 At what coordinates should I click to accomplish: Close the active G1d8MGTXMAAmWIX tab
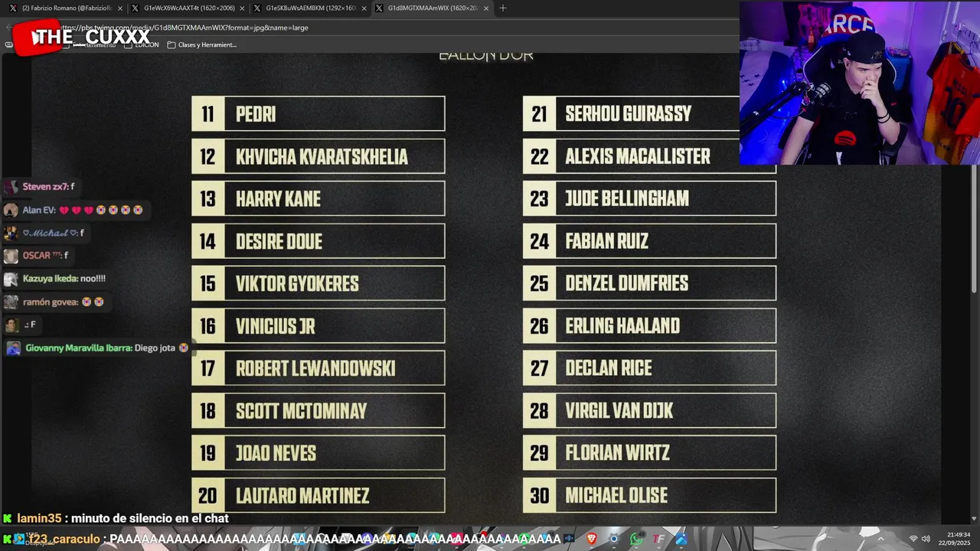[486, 8]
